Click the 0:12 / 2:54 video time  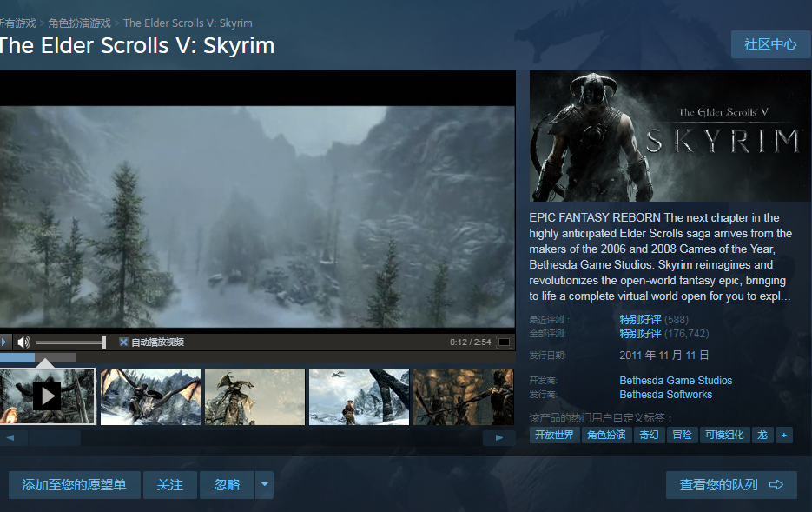pos(470,342)
